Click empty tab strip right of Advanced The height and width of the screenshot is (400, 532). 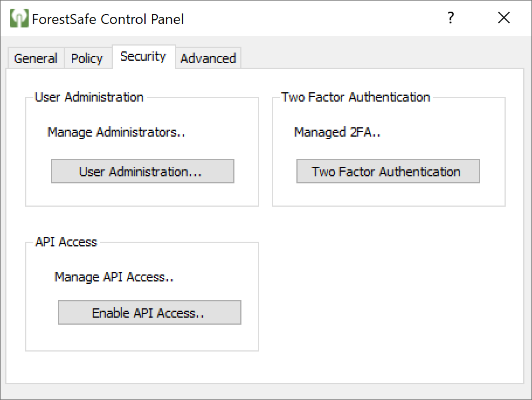[x=380, y=57]
